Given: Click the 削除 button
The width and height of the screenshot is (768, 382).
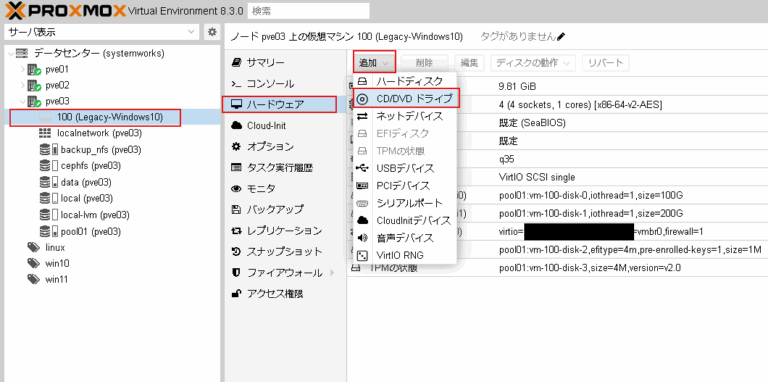Looking at the screenshot, I should (425, 63).
